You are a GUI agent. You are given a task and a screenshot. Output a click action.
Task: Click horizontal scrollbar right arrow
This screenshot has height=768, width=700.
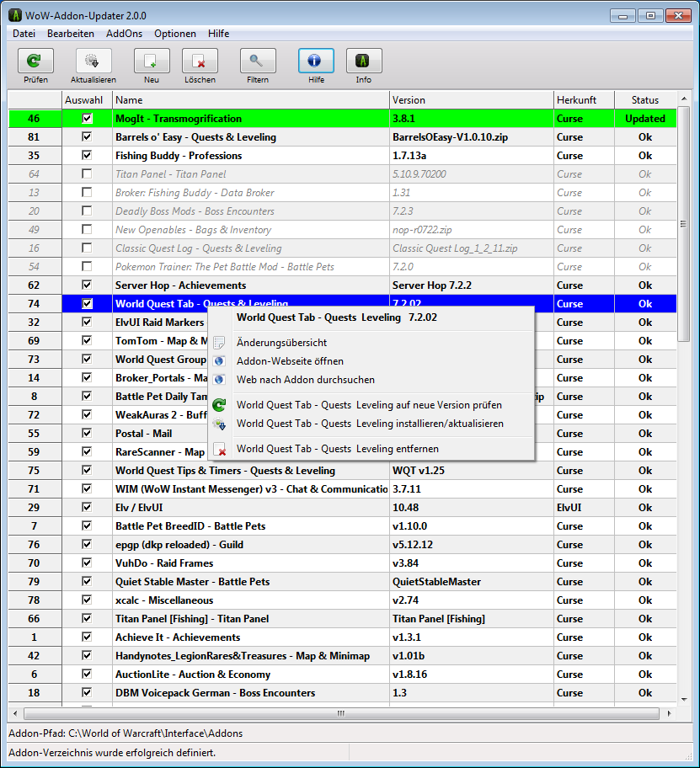click(x=669, y=713)
